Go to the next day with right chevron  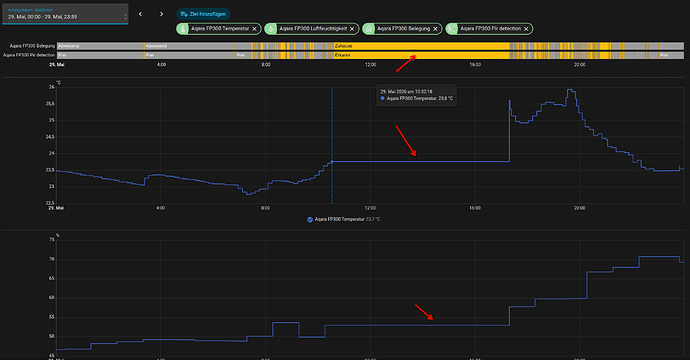[x=161, y=14]
